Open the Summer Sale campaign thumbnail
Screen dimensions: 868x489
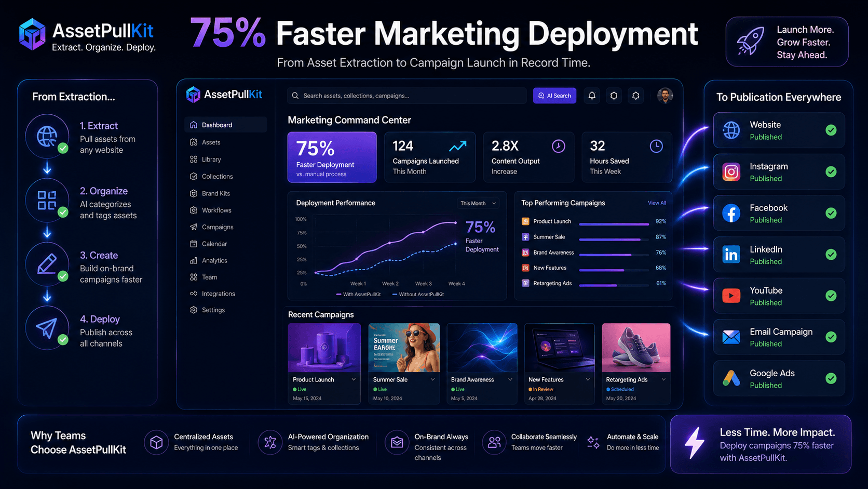(404, 348)
